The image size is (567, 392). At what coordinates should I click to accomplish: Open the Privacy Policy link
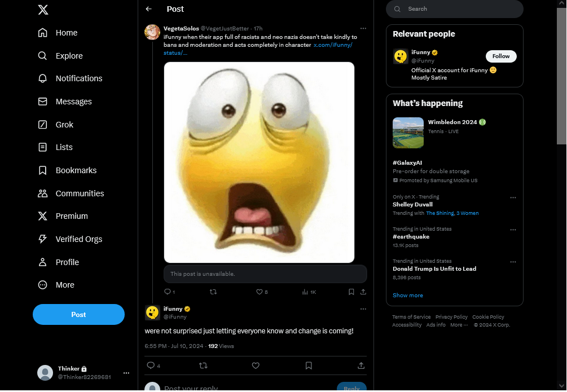pyautogui.click(x=451, y=317)
